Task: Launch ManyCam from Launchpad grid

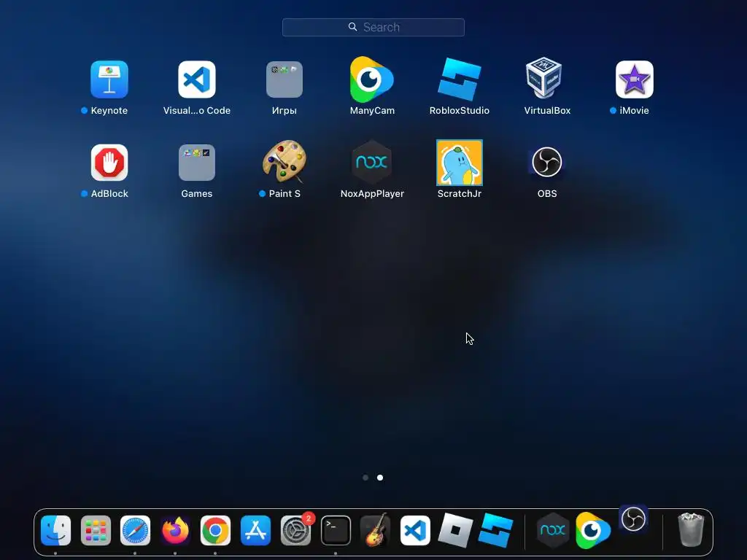Action: tap(371, 79)
